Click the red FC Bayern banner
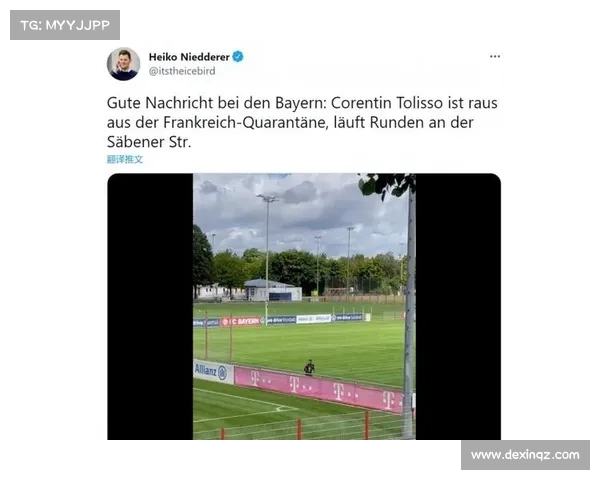 pyautogui.click(x=241, y=322)
